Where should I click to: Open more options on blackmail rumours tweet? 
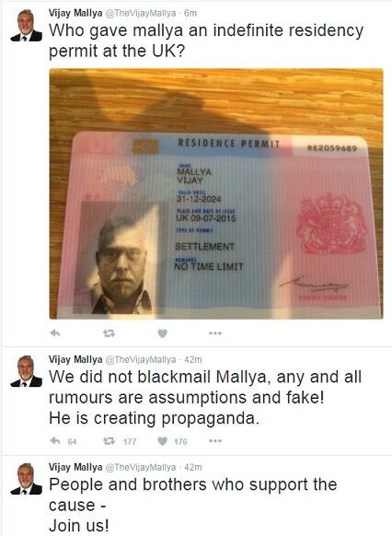[x=215, y=441]
